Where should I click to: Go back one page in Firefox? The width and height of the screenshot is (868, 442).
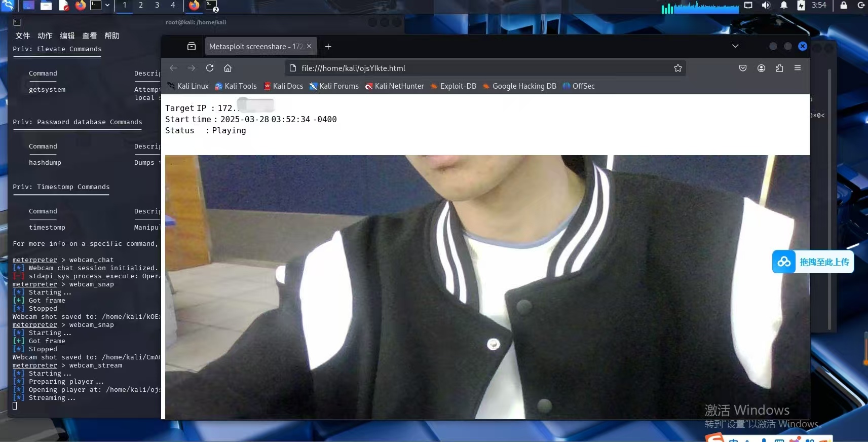[x=173, y=68]
